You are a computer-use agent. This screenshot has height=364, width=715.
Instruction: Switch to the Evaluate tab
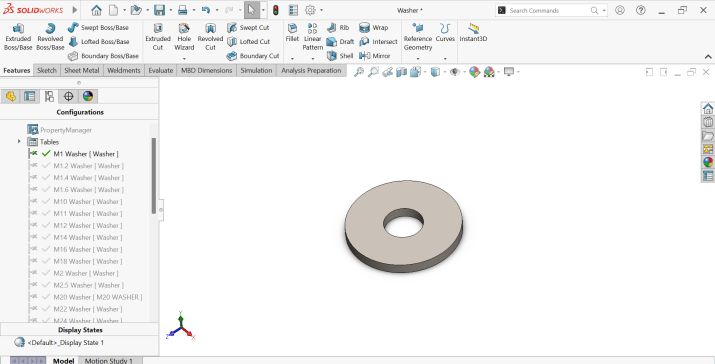161,70
